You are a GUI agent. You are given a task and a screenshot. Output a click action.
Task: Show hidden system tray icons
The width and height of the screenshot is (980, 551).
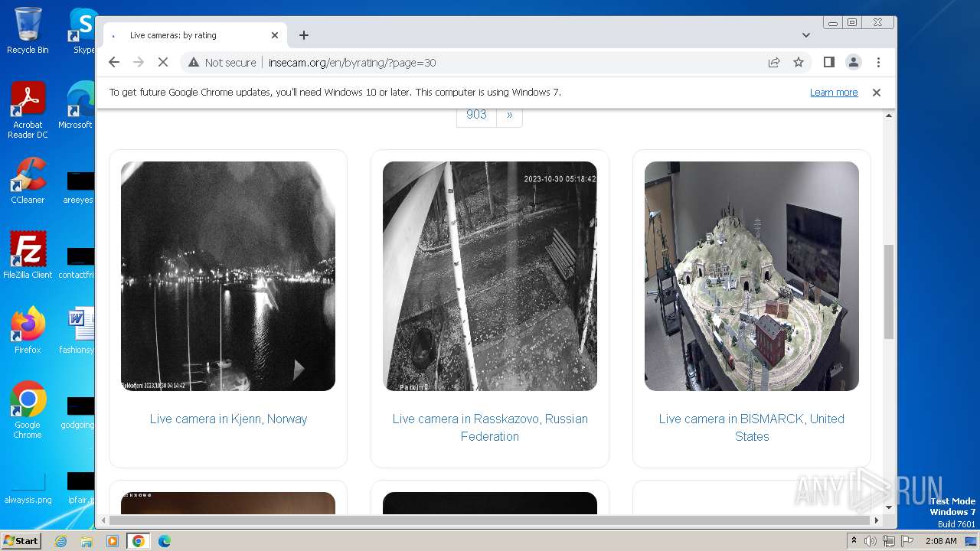pos(854,541)
